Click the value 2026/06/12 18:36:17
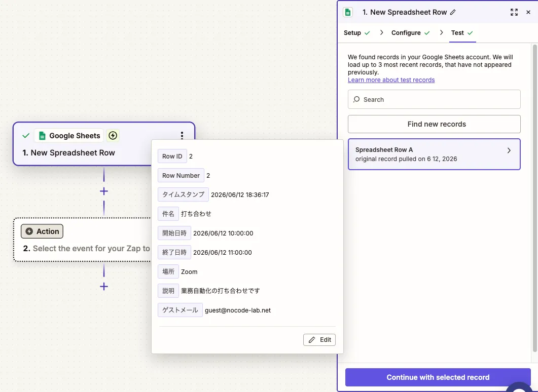This screenshot has width=538, height=392. (x=240, y=194)
